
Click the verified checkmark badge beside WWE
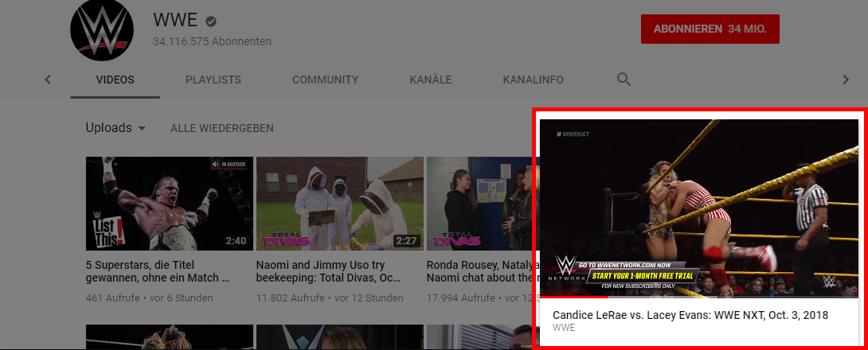click(211, 21)
